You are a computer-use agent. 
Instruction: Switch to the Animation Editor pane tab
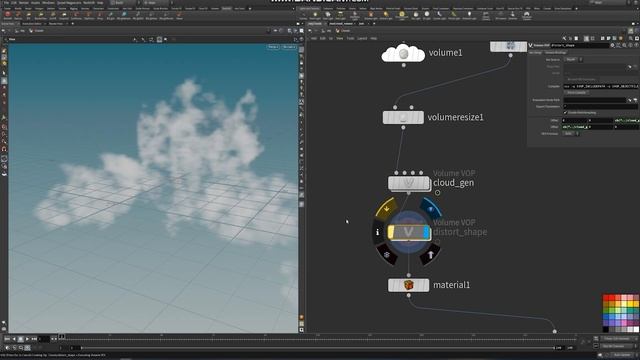(x=32, y=24)
